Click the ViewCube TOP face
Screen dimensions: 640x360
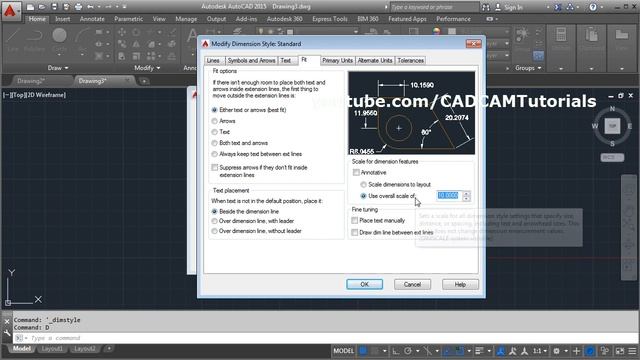tap(612, 126)
